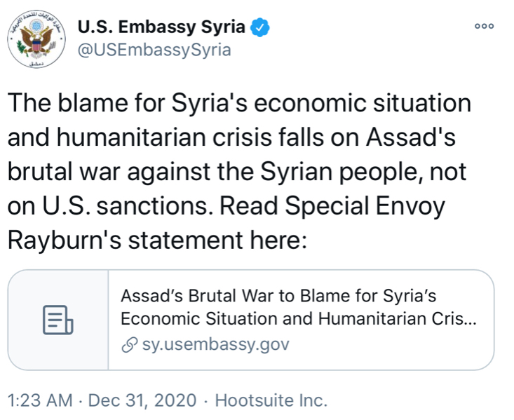Click the U.S. Embassy Syria profile avatar
Image resolution: width=514 pixels, height=420 pixels.
click(35, 39)
